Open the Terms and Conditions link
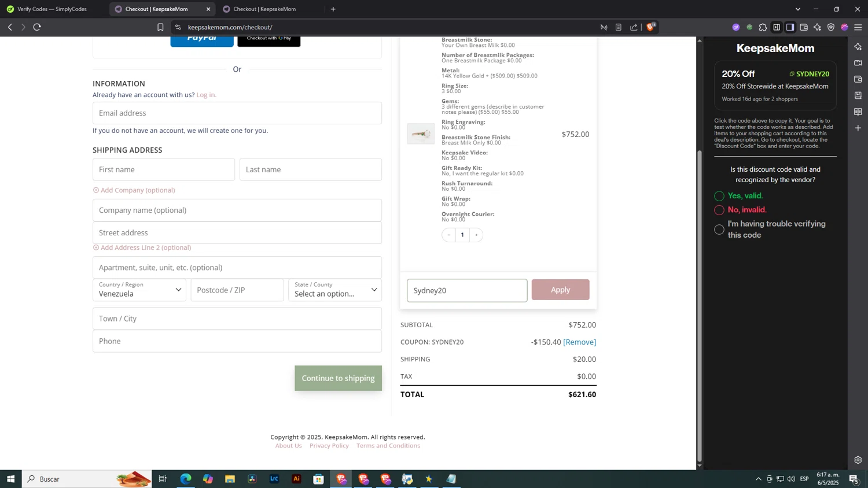The width and height of the screenshot is (868, 488). (388, 446)
